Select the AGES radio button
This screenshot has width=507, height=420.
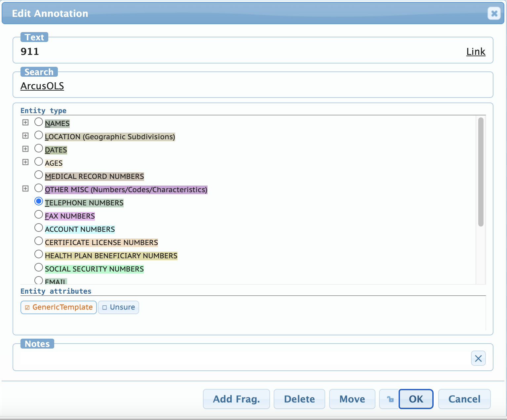click(x=39, y=161)
